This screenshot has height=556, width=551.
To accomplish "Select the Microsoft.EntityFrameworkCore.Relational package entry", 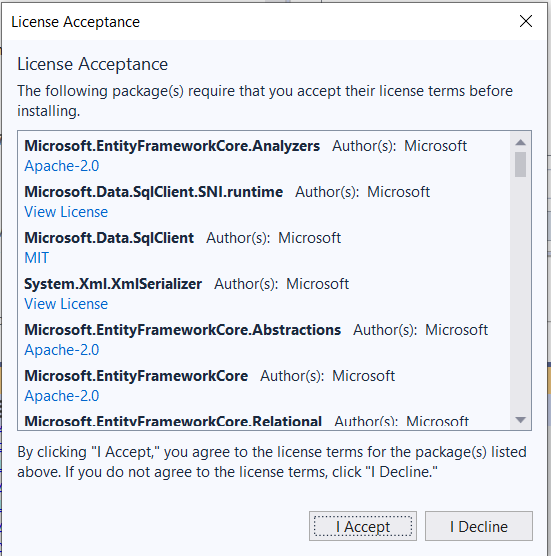I will [x=173, y=422].
